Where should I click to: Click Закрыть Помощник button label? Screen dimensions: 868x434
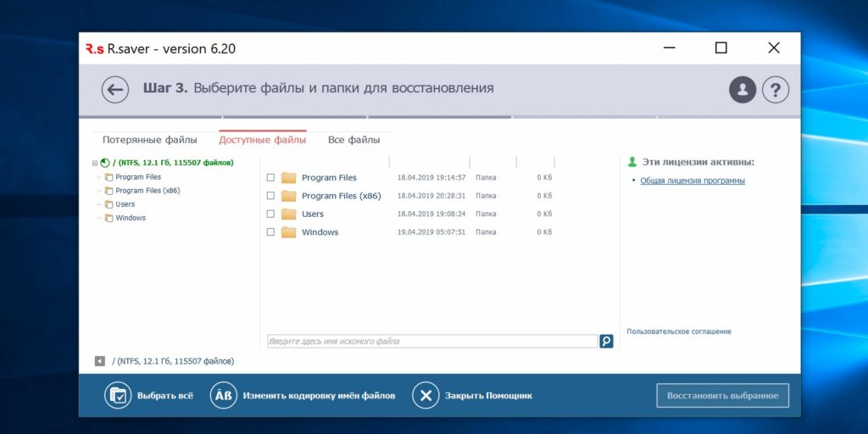coord(489,396)
